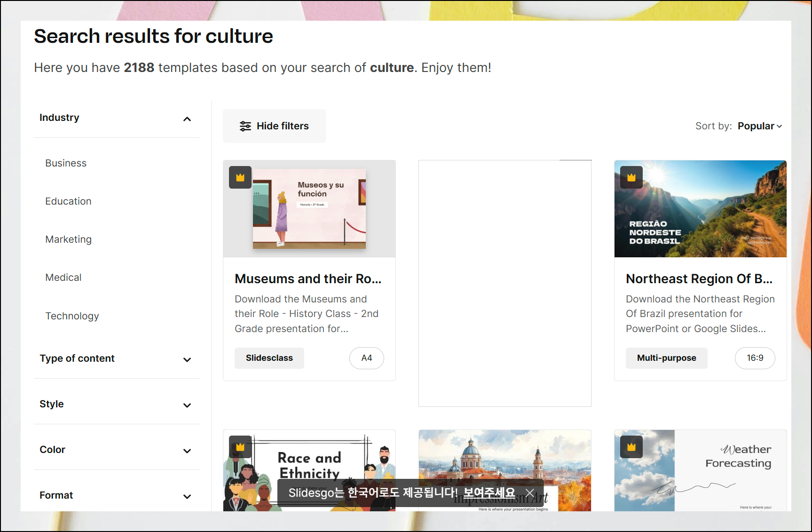Image resolution: width=812 pixels, height=532 pixels.
Task: Click the premium crown icon on Northeast Region template
Action: [631, 177]
